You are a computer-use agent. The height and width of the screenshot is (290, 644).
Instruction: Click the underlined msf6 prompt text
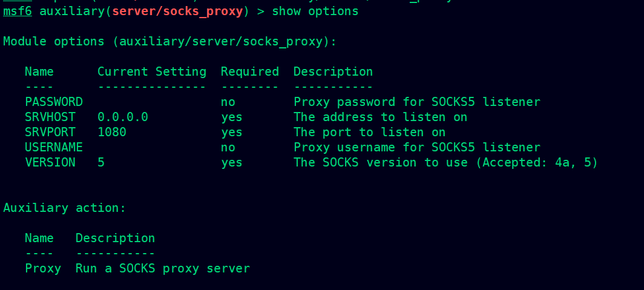(x=17, y=11)
